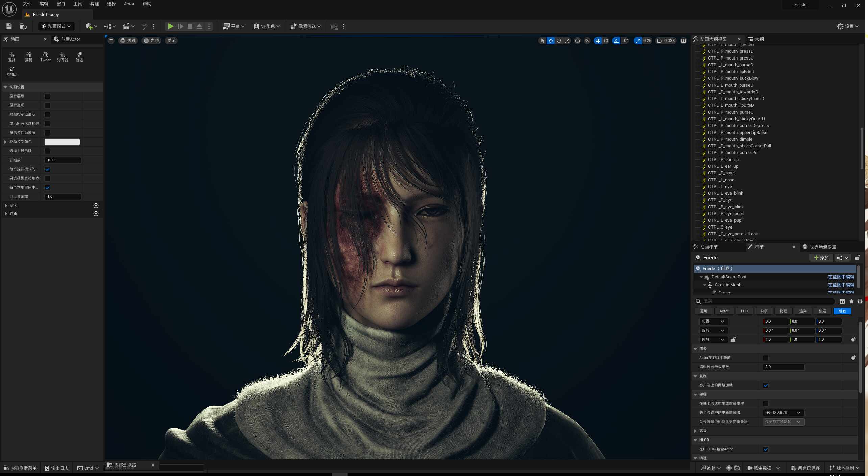Collapse the DefaultSceneRoot tree node

point(701,277)
